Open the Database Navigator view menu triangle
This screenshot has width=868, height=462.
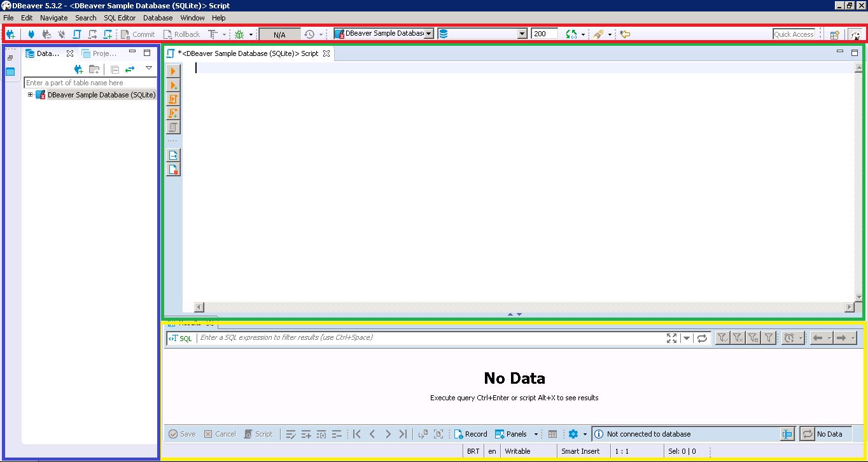(x=149, y=68)
